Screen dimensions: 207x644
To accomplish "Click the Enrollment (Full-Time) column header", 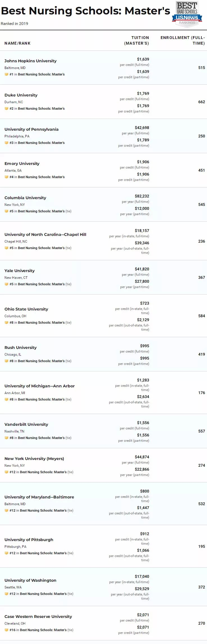I will (183, 40).
